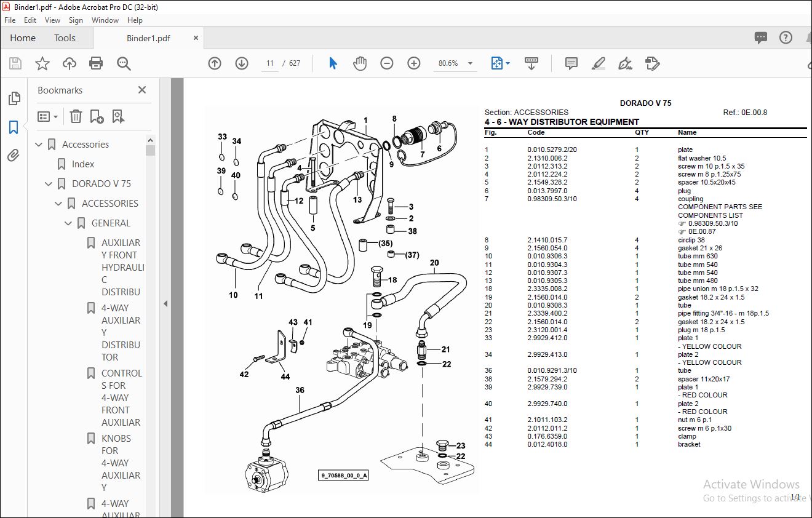Click the read mode keyboard icon

pyautogui.click(x=531, y=63)
